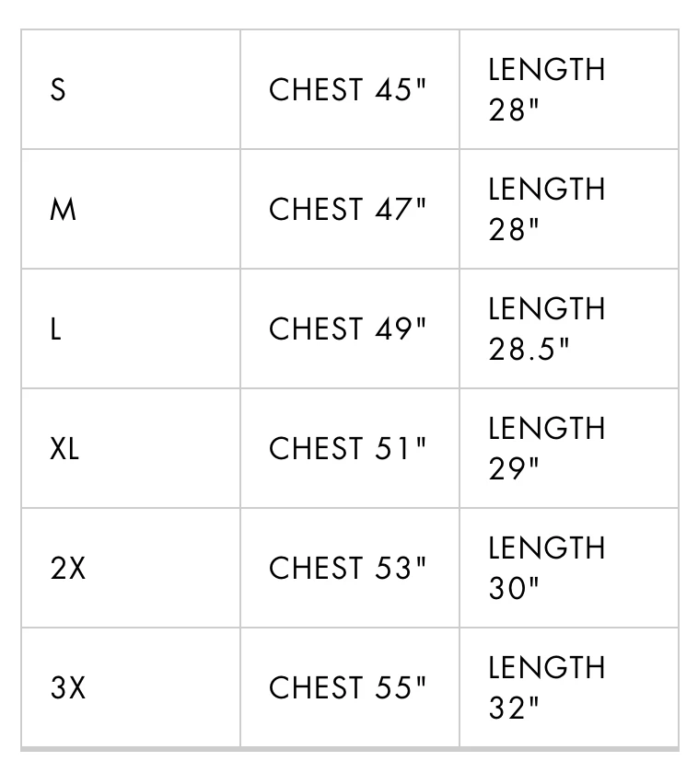Select the CHEST 51" measurement
Viewport: 698px width, 784px height.
click(348, 449)
